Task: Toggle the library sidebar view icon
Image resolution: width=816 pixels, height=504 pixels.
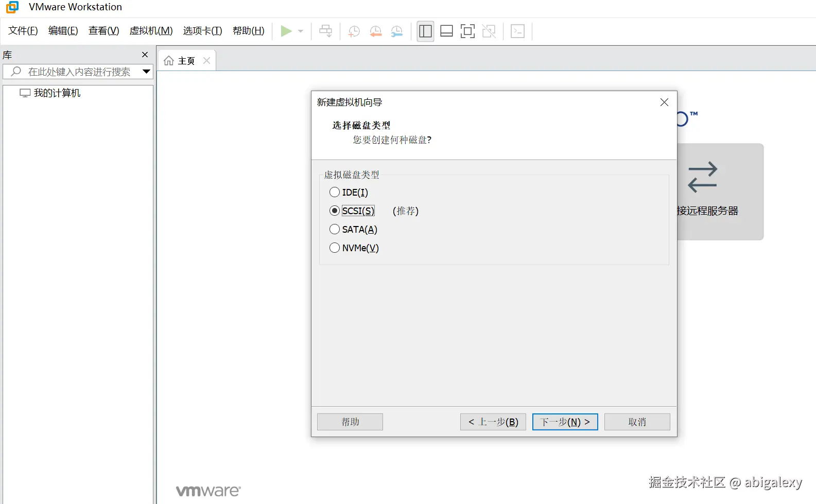Action: pyautogui.click(x=425, y=31)
